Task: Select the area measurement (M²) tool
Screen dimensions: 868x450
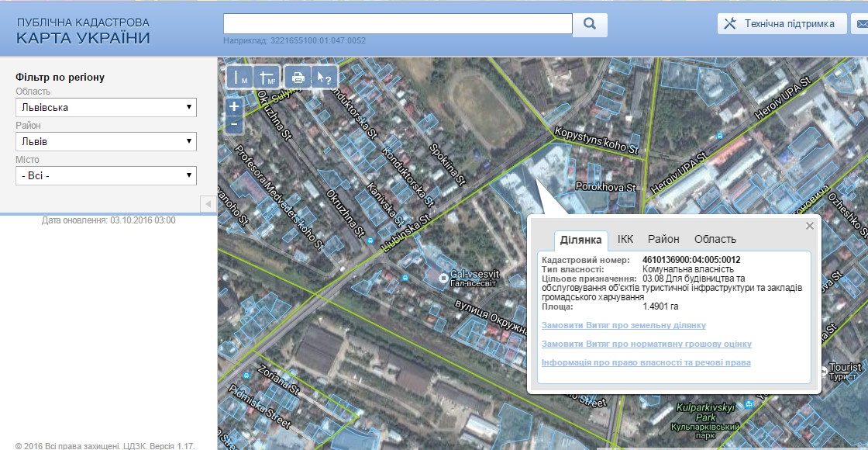Action: (x=267, y=78)
